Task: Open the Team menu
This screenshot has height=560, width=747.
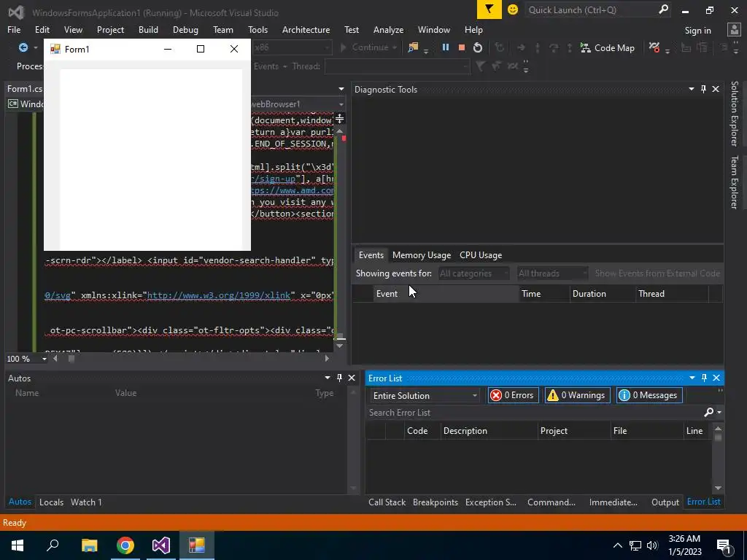Action: 223,29
